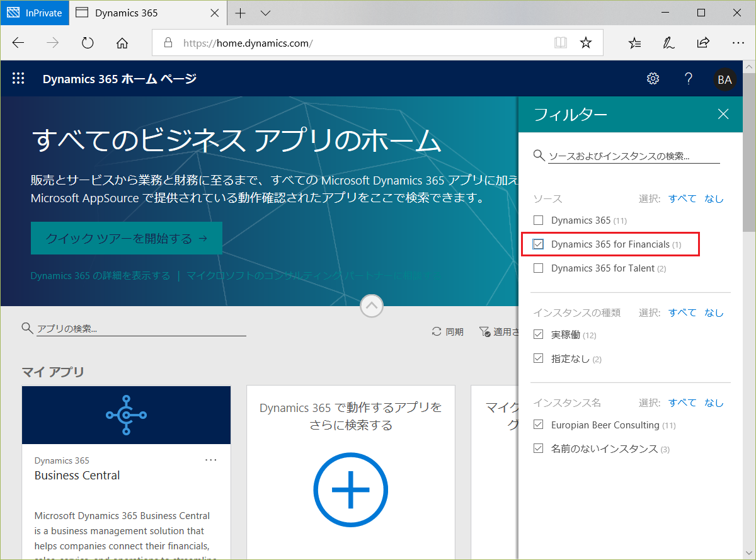This screenshot has height=560, width=756.
Task: Uncheck 名前のないインスタンス checkbox
Action: (538, 449)
